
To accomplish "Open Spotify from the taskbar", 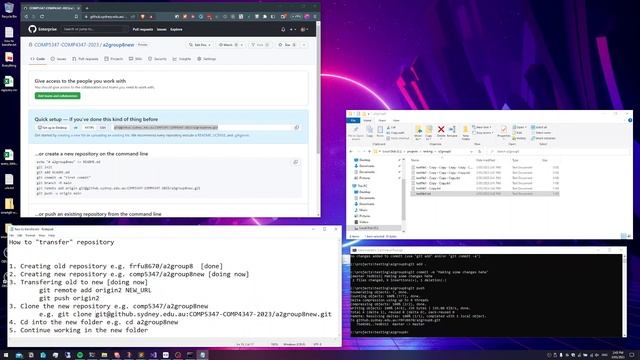I will click(x=80, y=355).
